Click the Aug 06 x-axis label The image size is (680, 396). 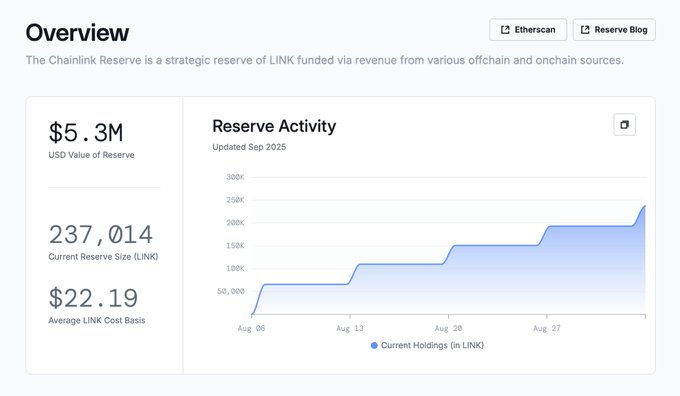[x=252, y=328]
